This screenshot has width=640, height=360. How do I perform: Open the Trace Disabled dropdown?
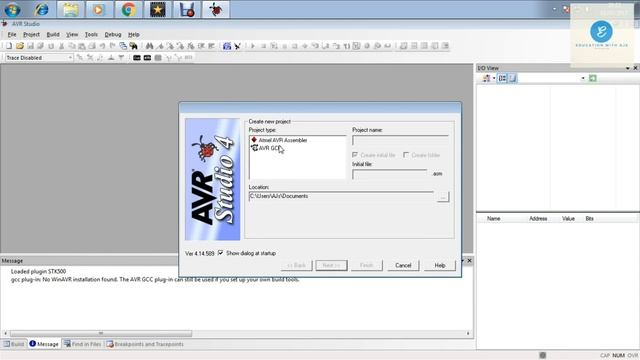(70, 58)
